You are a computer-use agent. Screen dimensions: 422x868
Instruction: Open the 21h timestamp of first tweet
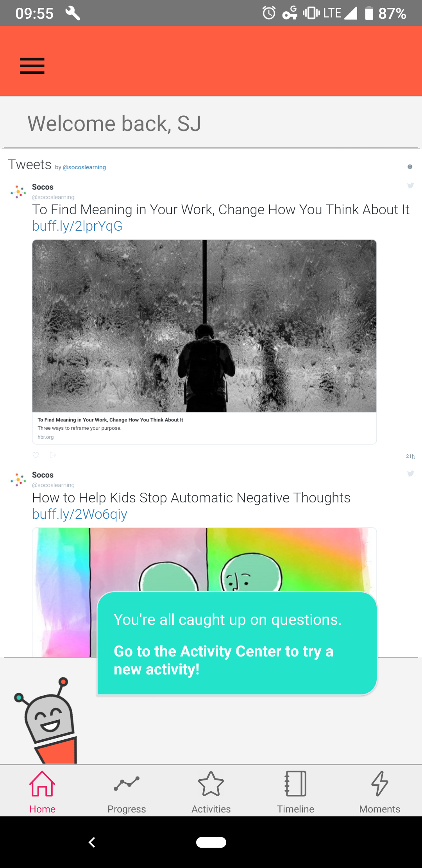coord(410,456)
